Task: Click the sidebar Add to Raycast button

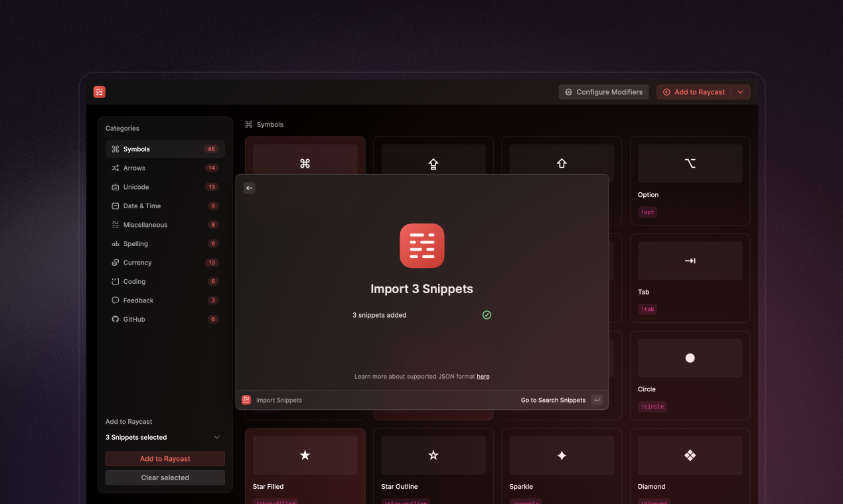Action: coord(165,459)
